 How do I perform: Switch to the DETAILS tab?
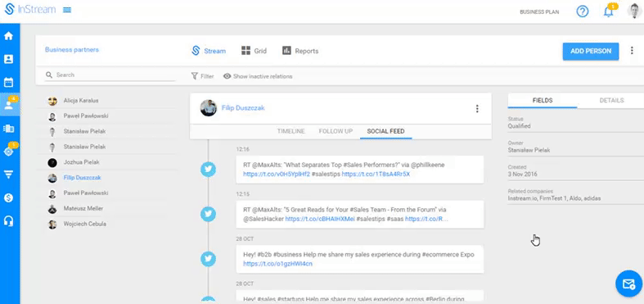tap(611, 100)
